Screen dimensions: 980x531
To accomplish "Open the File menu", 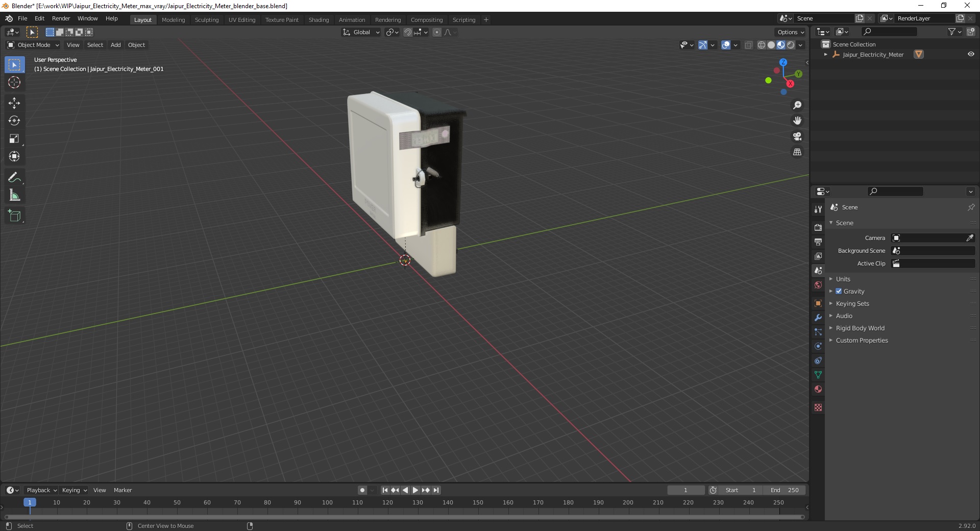I will (x=22, y=18).
